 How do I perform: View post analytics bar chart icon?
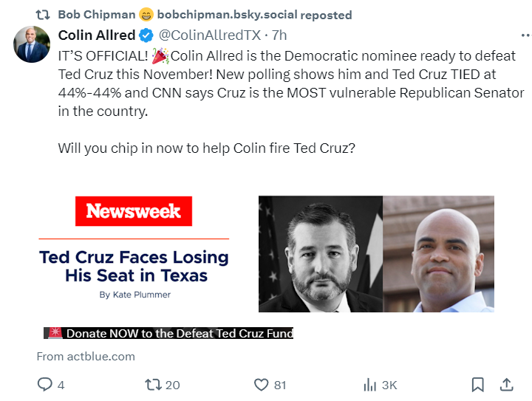pyautogui.click(x=370, y=385)
